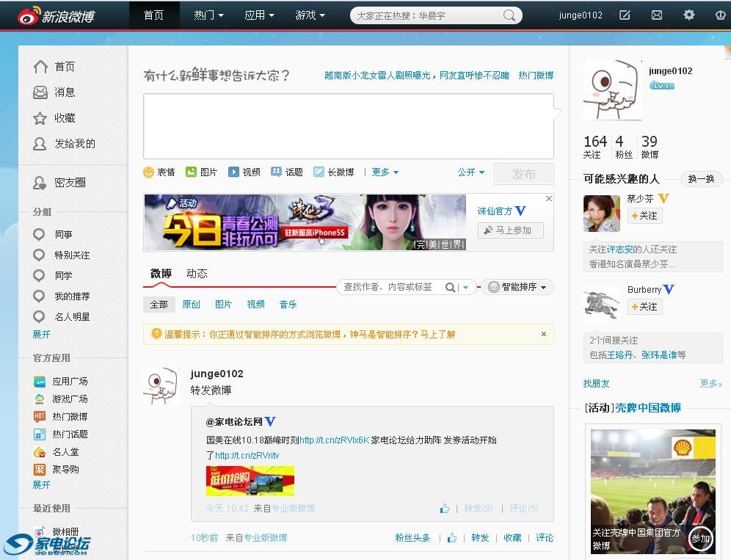Click the search magnifier in top bar
This screenshot has width=731, height=560.
click(509, 15)
